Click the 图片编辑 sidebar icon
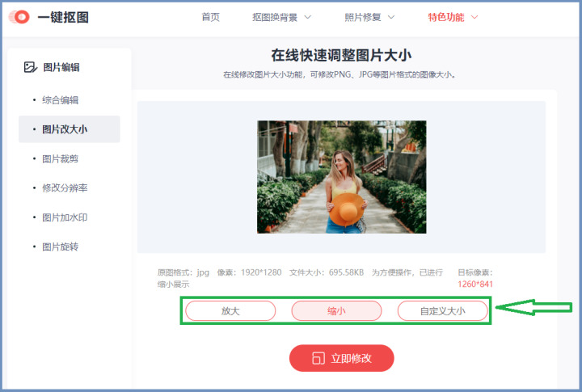The image size is (582, 392). (x=31, y=67)
